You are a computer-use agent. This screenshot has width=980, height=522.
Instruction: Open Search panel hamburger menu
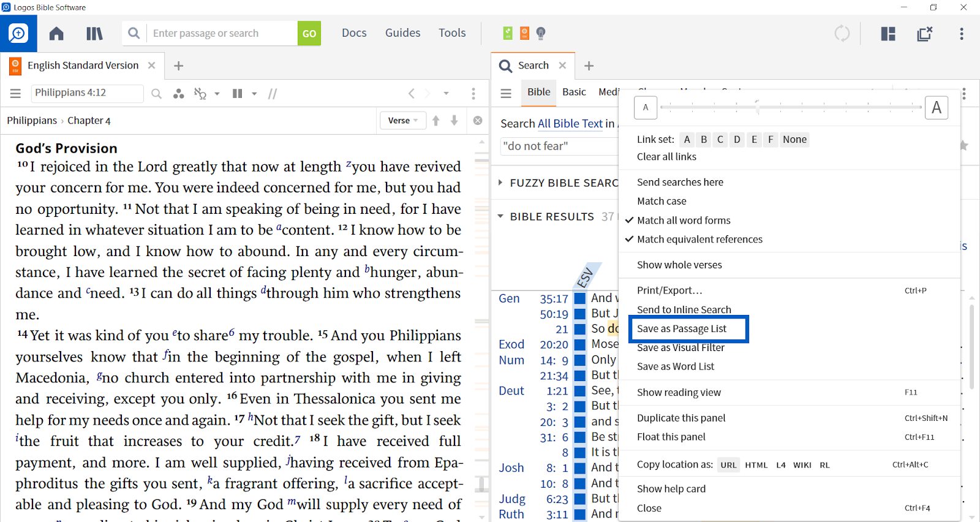point(506,93)
